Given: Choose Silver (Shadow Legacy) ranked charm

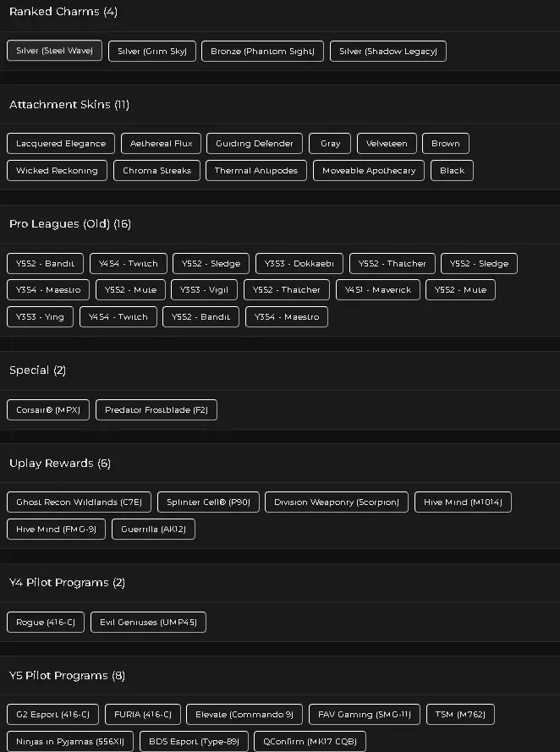Looking at the screenshot, I should coord(387,52).
